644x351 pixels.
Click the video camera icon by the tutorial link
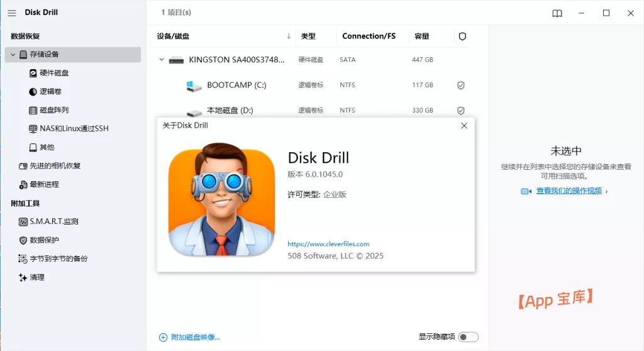[x=526, y=191]
